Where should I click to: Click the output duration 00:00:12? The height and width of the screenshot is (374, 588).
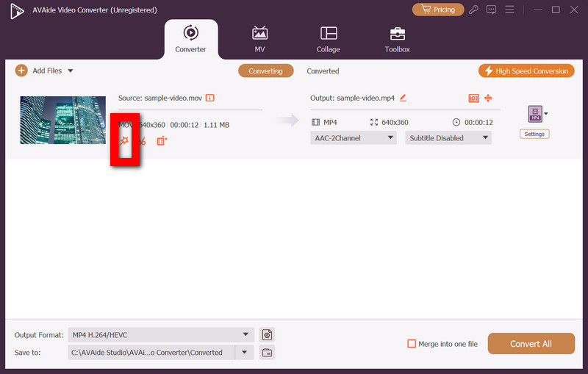point(478,122)
